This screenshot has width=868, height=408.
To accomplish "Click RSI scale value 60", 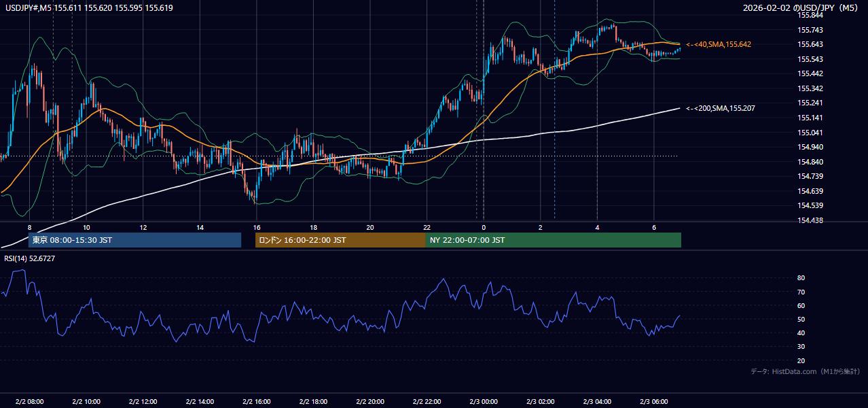I will coord(801,305).
